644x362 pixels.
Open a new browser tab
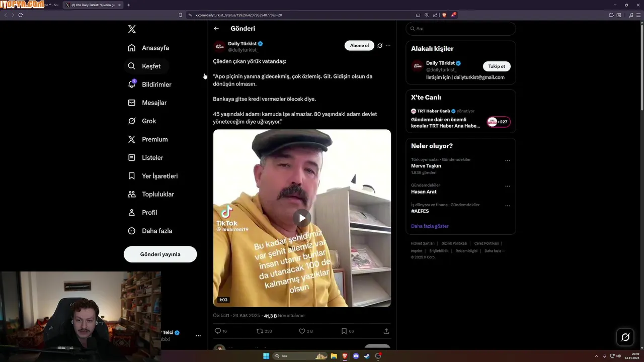click(x=129, y=5)
